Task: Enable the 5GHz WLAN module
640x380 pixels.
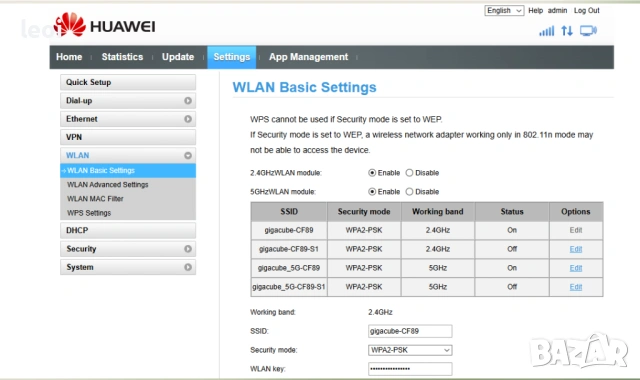Action: (372, 191)
